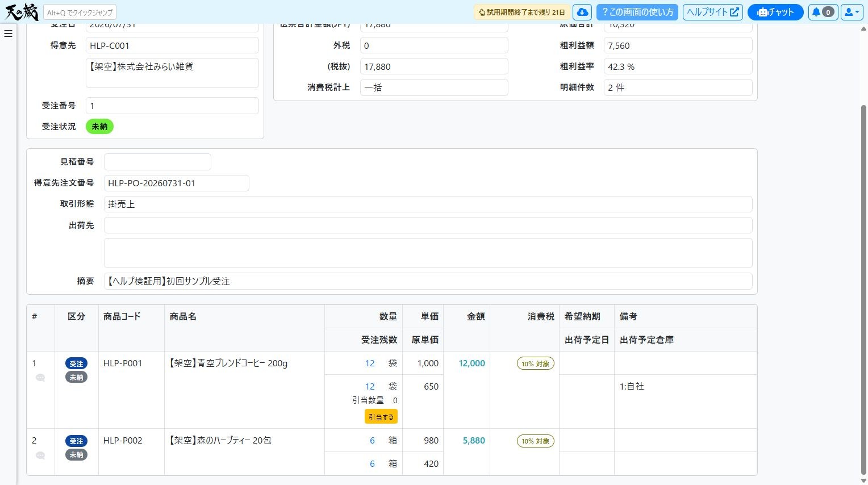This screenshot has width=868, height=485.
Task: Open the chat assistant
Action: click(x=775, y=12)
